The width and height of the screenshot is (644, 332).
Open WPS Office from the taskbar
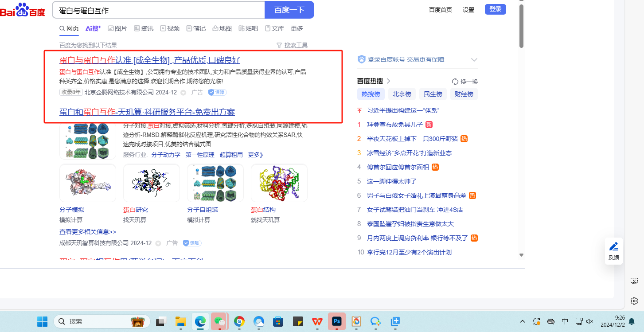tap(317, 321)
